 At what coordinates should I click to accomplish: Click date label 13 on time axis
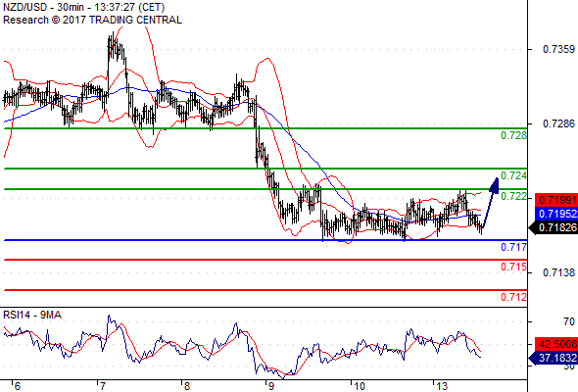coord(442,386)
